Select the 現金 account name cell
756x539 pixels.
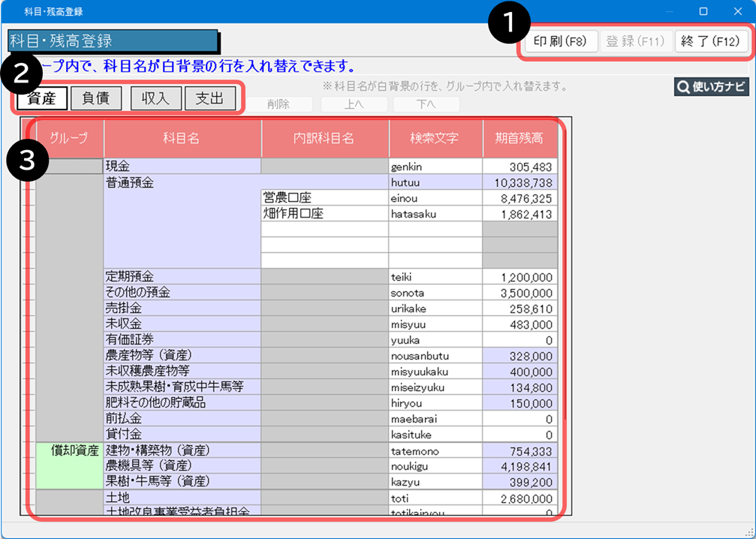(x=182, y=166)
